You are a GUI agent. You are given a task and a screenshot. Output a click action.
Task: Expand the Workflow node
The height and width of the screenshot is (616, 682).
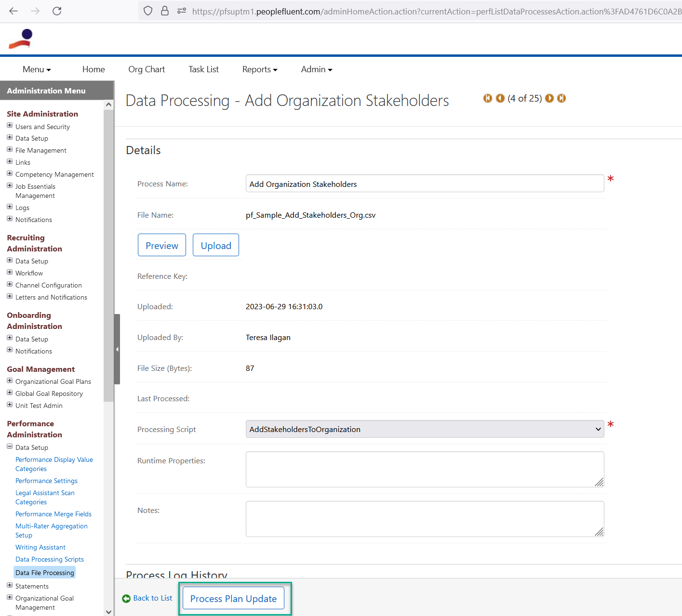coord(10,272)
